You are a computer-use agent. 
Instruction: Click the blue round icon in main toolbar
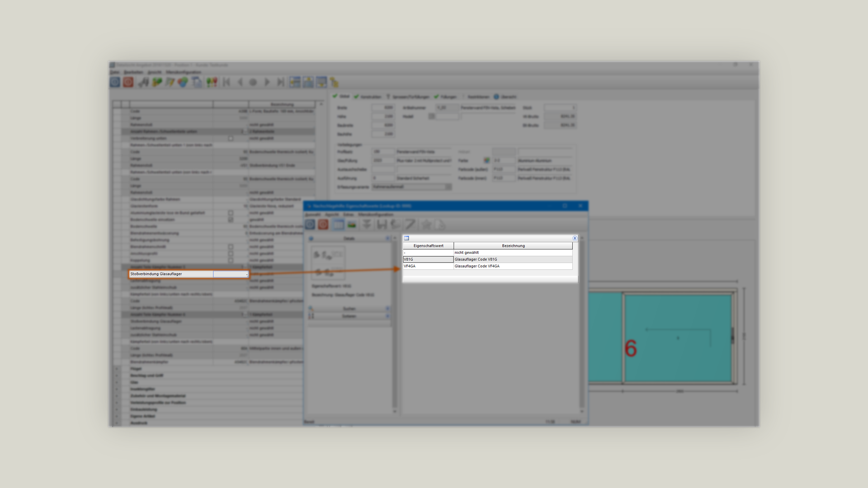[x=115, y=82]
